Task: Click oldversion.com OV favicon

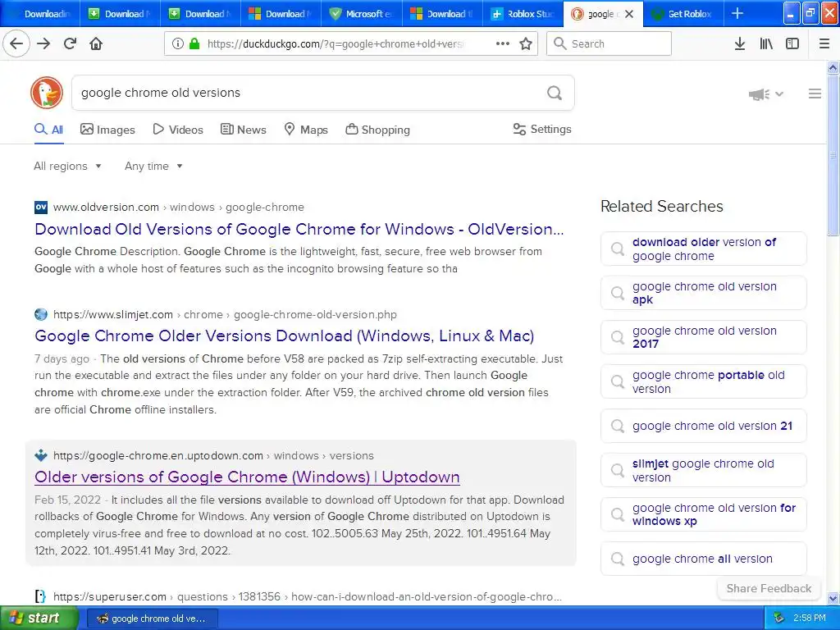Action: tap(41, 208)
